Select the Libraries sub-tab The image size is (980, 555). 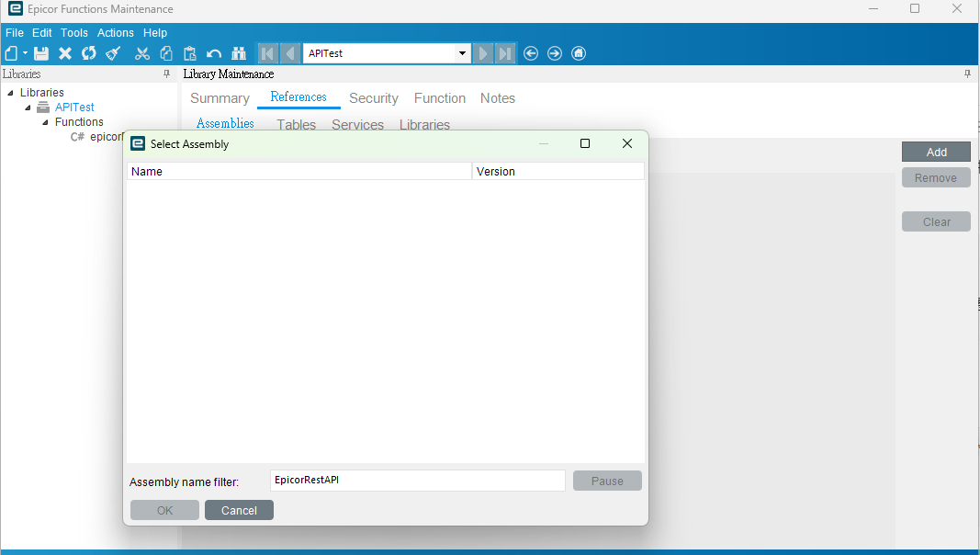424,124
